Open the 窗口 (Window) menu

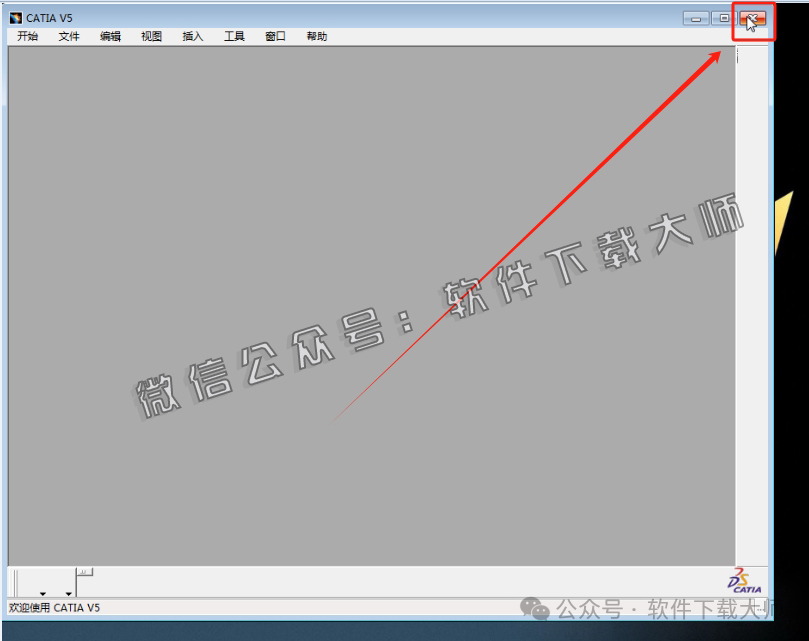pos(273,36)
